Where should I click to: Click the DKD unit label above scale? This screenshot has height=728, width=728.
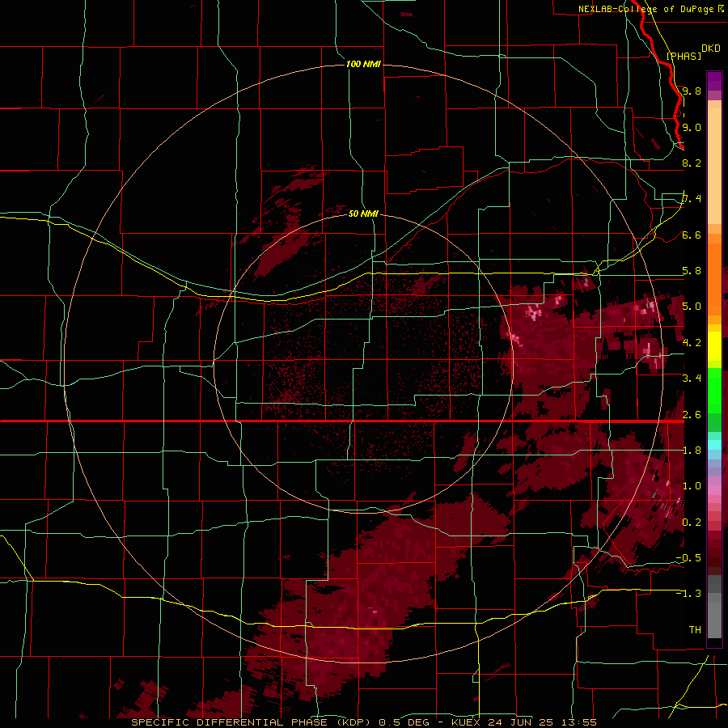(711, 49)
